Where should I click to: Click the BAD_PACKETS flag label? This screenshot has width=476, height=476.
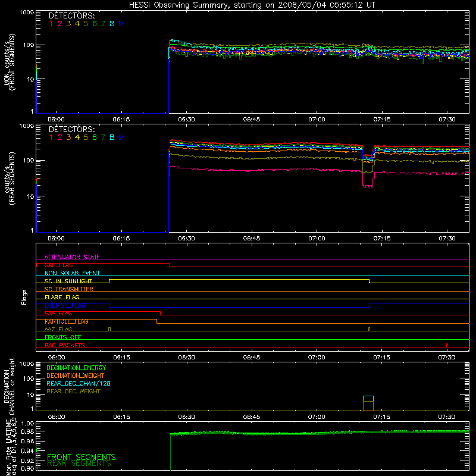click(x=65, y=345)
